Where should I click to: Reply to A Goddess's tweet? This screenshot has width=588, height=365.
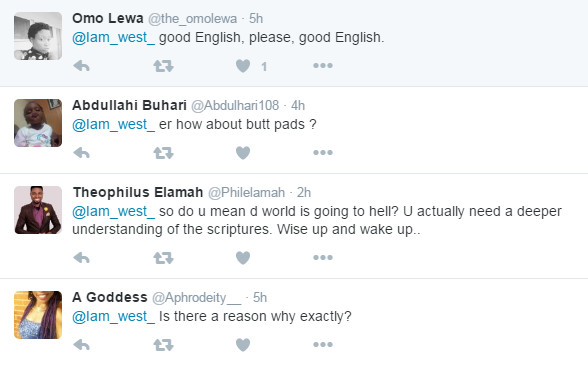(81, 345)
